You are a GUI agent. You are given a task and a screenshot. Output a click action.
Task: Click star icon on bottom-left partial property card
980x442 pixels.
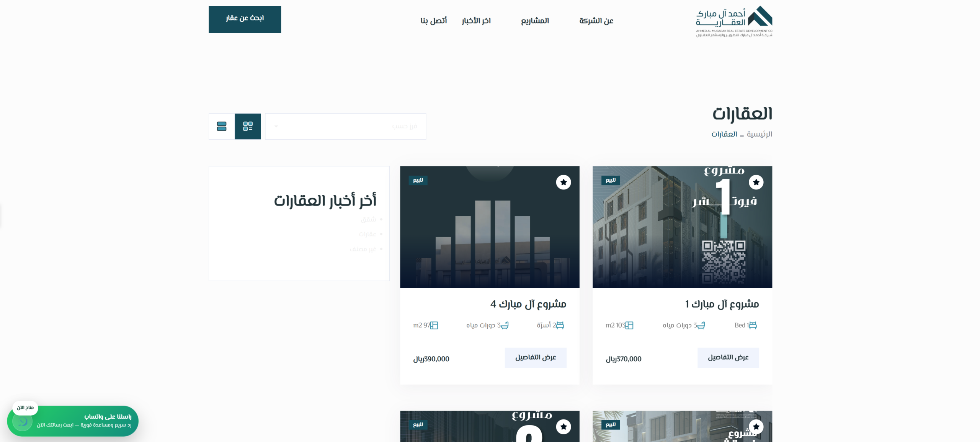point(563,426)
